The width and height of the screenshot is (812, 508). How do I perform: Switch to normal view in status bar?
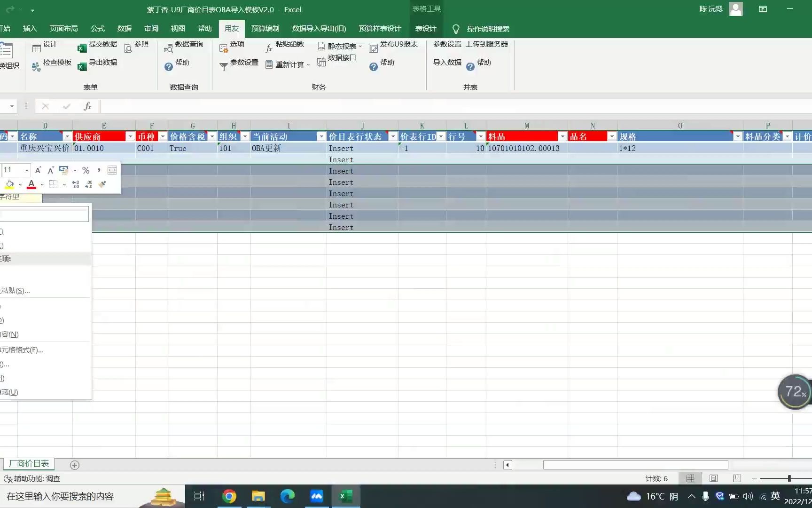click(690, 478)
